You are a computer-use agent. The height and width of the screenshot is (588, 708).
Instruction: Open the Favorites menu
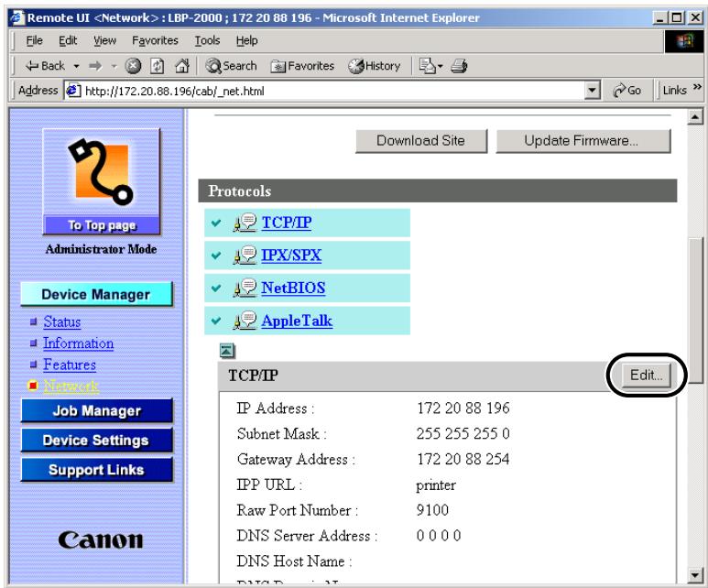click(x=155, y=40)
